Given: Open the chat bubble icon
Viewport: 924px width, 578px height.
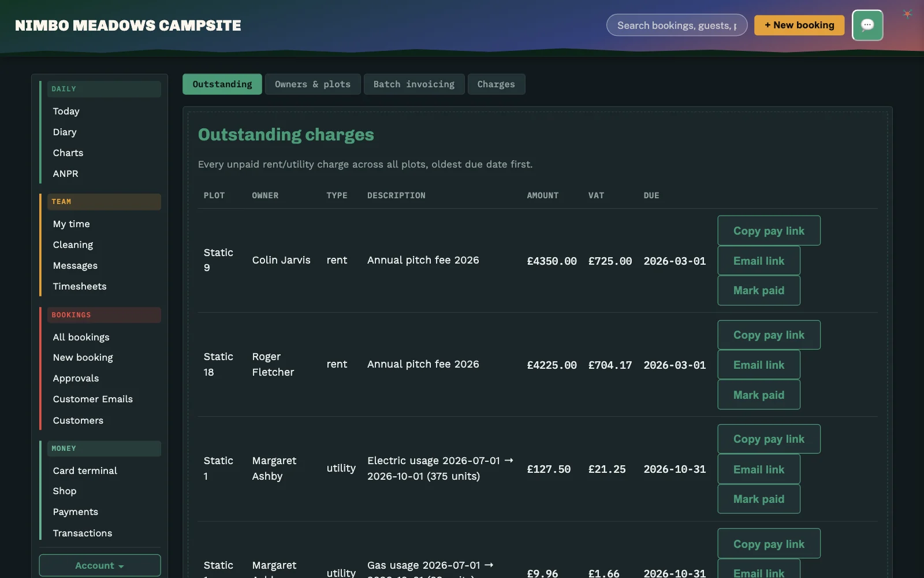Looking at the screenshot, I should (x=867, y=25).
